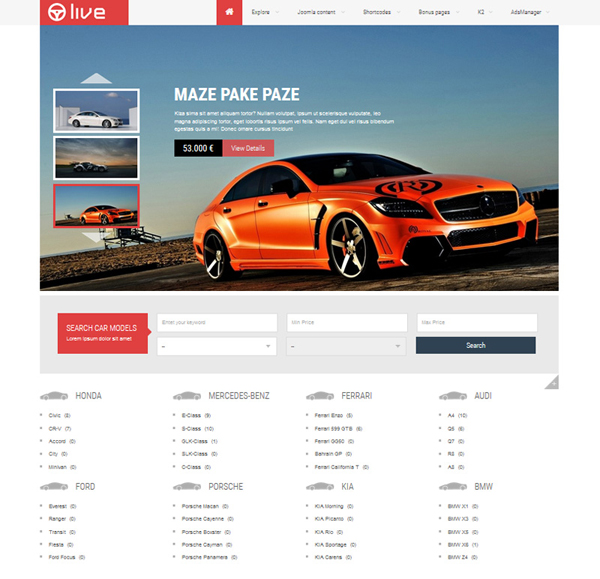Click the car icon beside Honda heading

54,396
